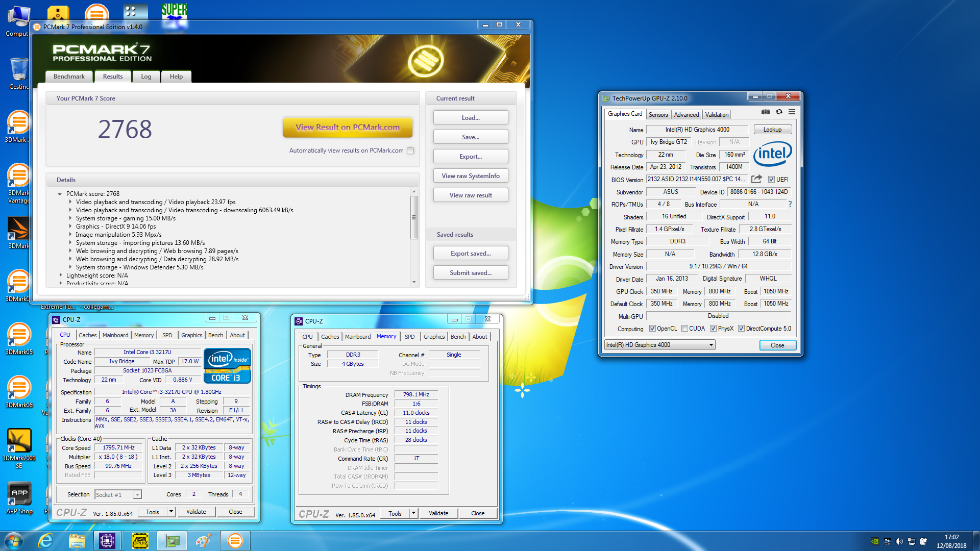Screen dimensions: 980x551
Task: Click the Load... button
Action: tap(471, 118)
